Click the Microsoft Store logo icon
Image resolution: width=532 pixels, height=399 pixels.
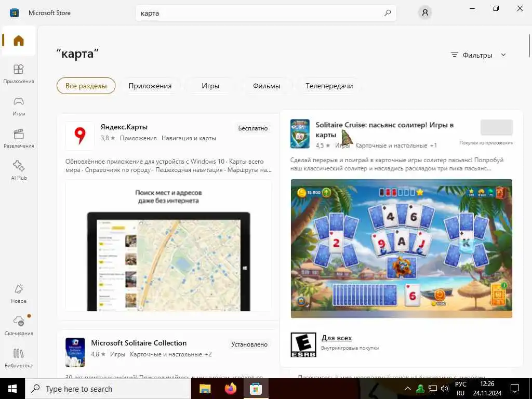[14, 13]
